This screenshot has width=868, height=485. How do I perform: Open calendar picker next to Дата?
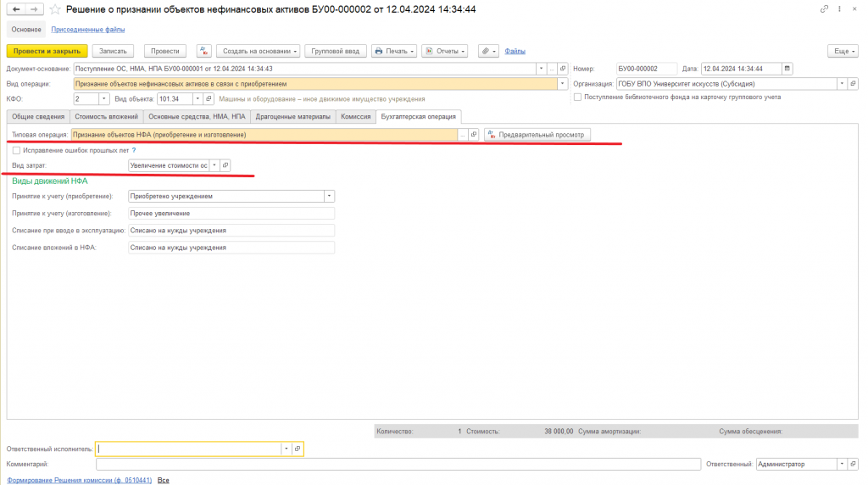pos(787,69)
